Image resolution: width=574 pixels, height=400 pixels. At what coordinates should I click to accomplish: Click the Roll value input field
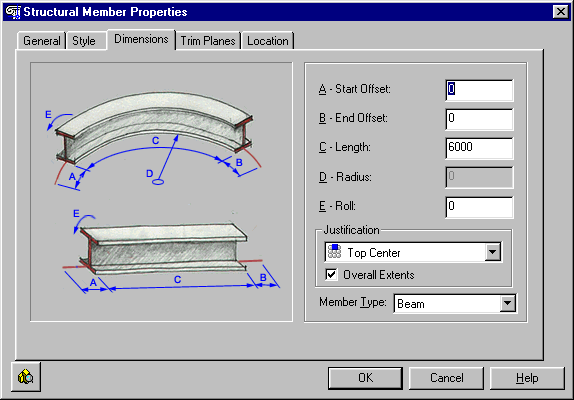[x=479, y=207]
